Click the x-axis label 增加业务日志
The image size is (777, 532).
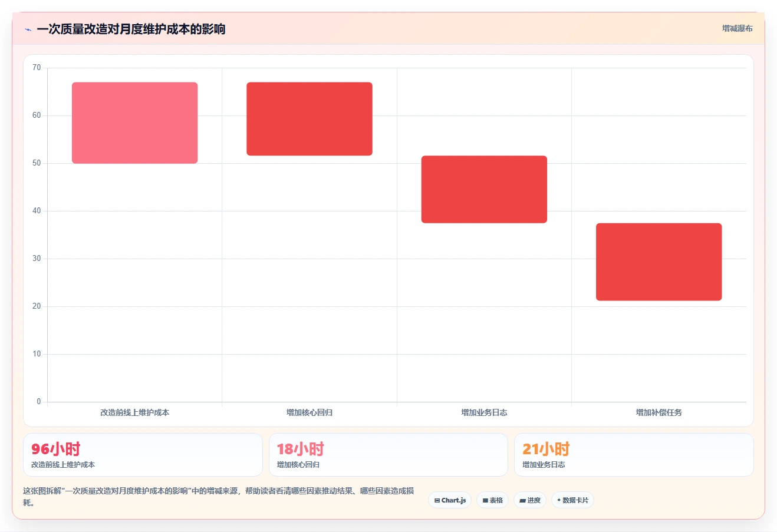coord(484,412)
